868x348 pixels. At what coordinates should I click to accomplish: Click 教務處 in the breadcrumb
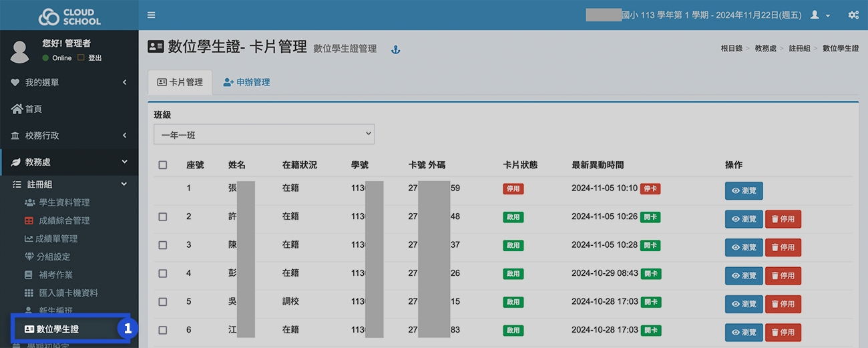click(765, 49)
